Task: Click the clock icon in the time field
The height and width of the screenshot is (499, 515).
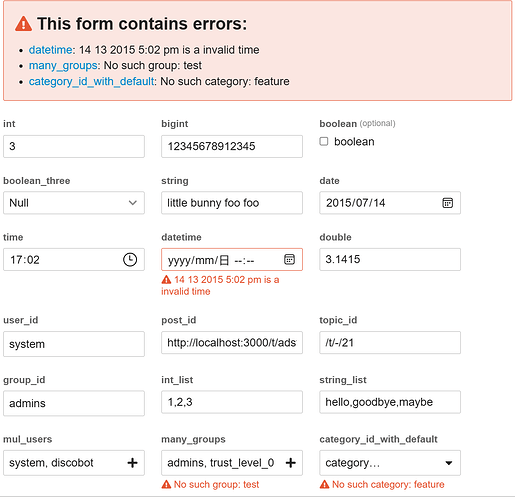Action: tap(130, 260)
